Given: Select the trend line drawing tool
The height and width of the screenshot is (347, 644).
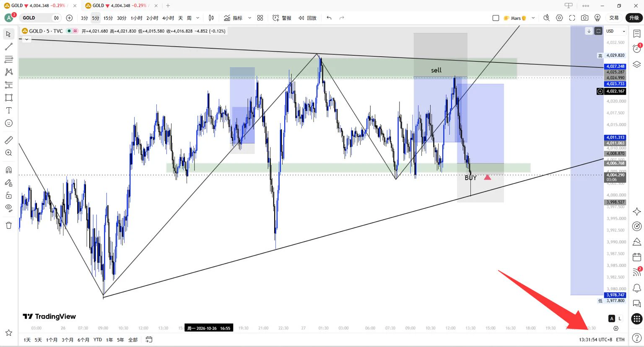Looking at the screenshot, I should [x=8, y=47].
